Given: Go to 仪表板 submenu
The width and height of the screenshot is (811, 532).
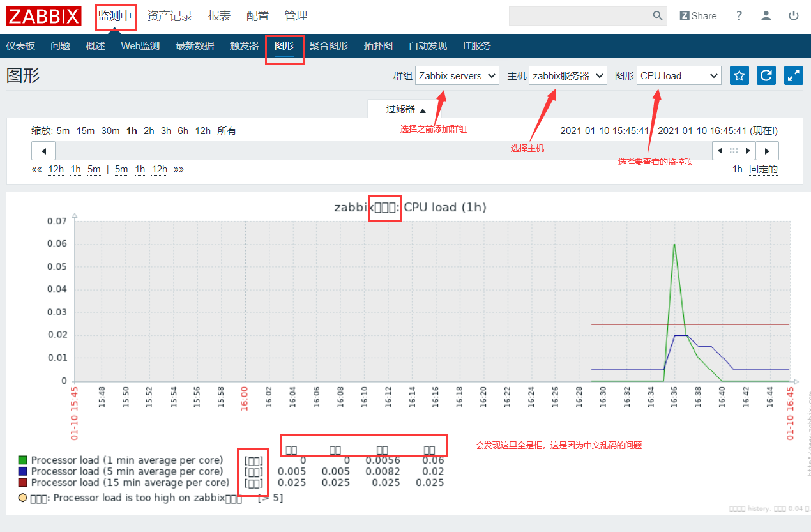Looking at the screenshot, I should click(20, 46).
